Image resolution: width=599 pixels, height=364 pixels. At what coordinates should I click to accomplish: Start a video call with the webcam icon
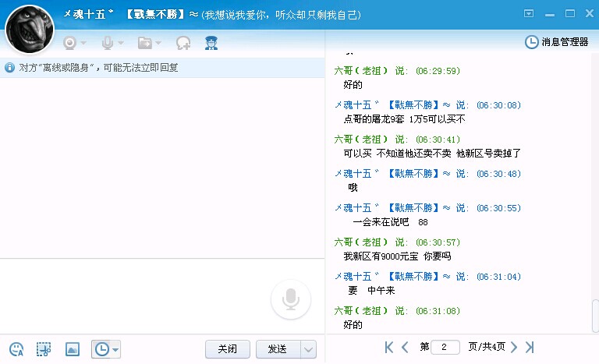pyautogui.click(x=70, y=43)
